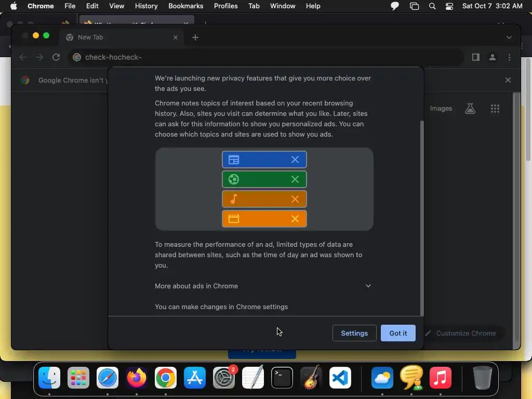Open the tab search dropdown arrow
This screenshot has height=399, width=532.
509,37
